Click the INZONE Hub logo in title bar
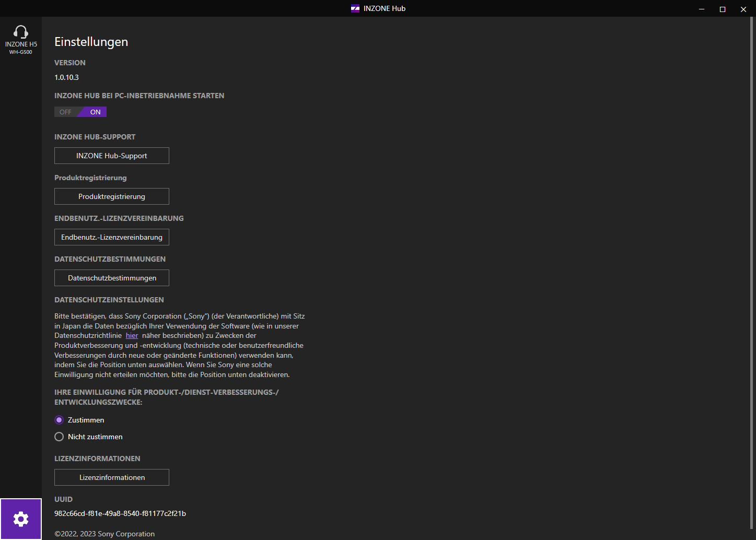This screenshot has height=540, width=756. tap(355, 8)
